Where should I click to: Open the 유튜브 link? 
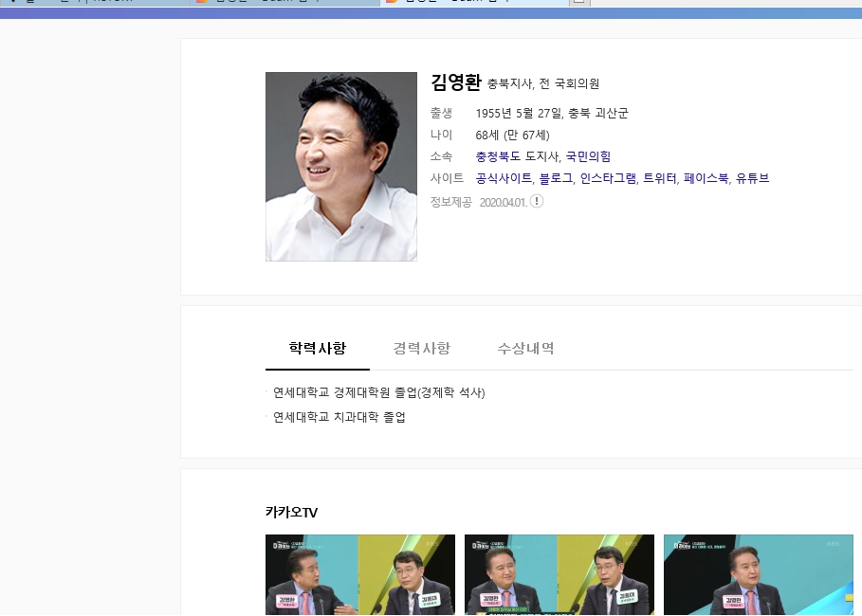pyautogui.click(x=752, y=178)
